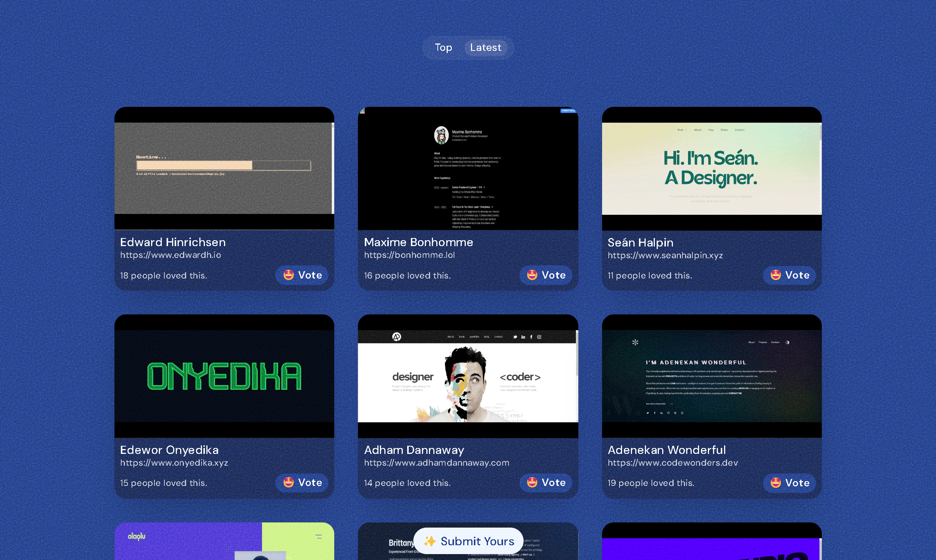Click the Submit Yours button

(x=468, y=541)
